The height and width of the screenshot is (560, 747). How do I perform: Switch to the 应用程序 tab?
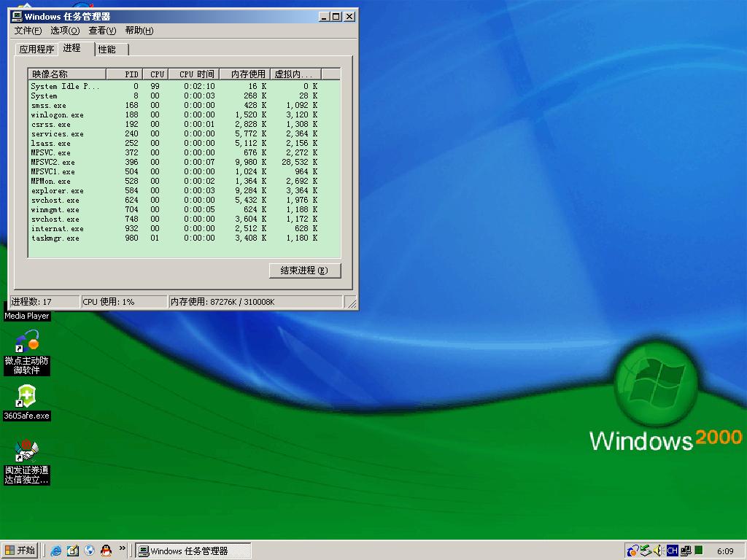point(36,49)
